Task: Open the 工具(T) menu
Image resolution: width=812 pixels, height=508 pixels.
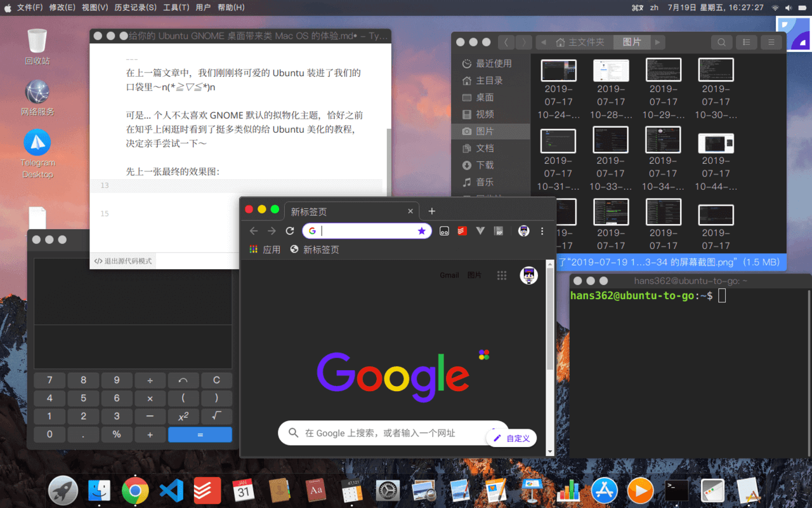Action: pyautogui.click(x=176, y=8)
